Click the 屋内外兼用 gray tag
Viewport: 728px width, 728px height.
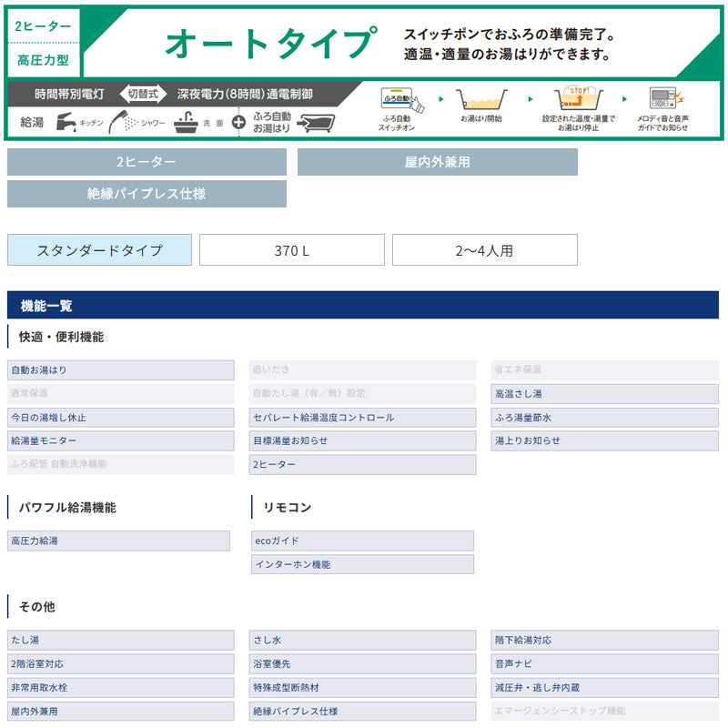(438, 162)
